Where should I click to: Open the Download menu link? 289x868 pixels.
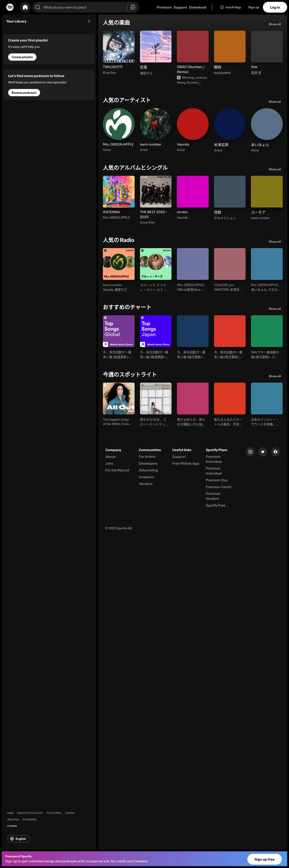coord(197,7)
